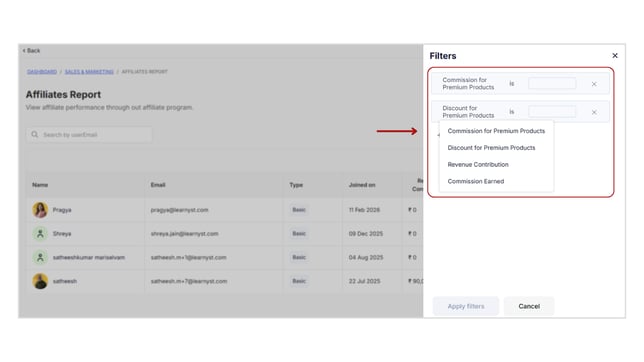Click the Search by user/Email field

pos(90,135)
